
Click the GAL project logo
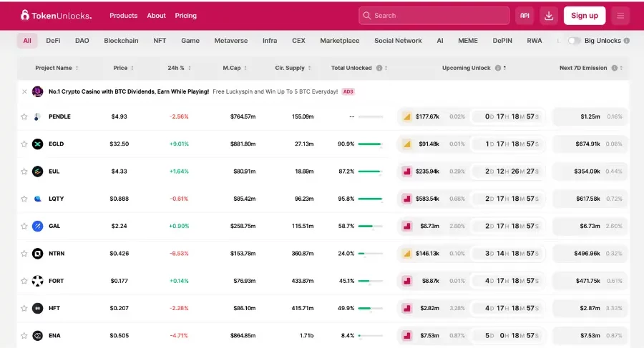(37, 226)
